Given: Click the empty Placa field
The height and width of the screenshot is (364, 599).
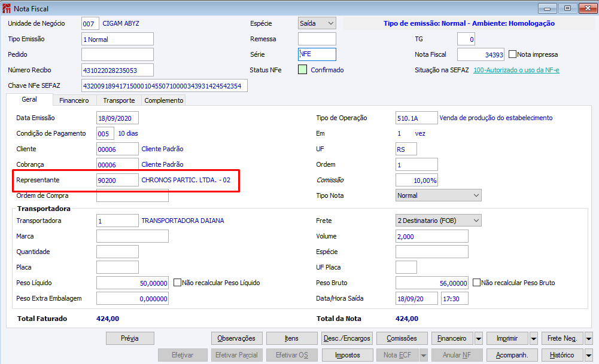Looking at the screenshot, I should (117, 267).
